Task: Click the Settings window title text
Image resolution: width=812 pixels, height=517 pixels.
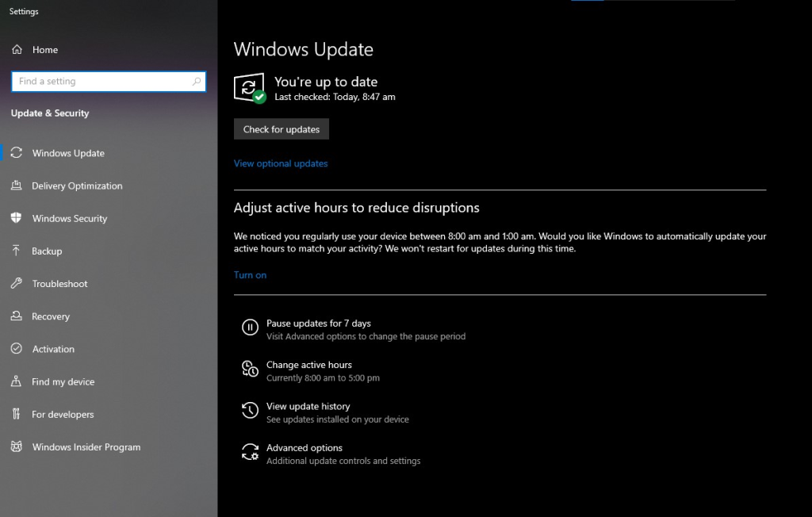Action: pyautogui.click(x=24, y=11)
